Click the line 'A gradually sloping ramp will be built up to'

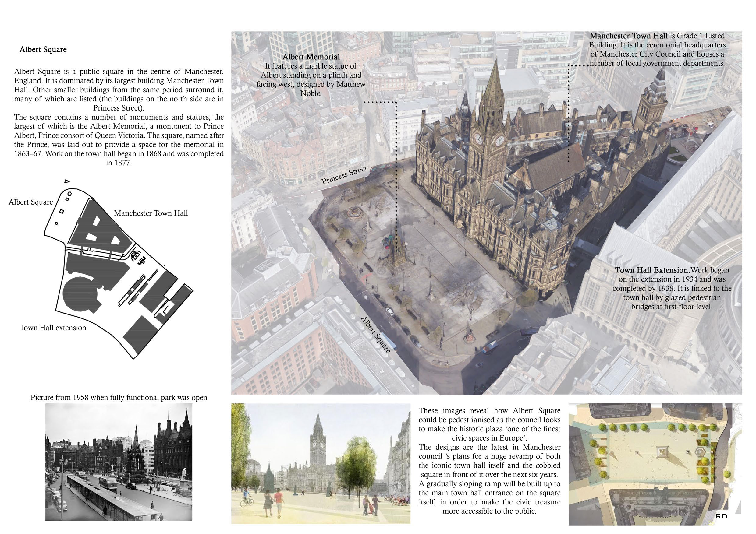tap(490, 484)
